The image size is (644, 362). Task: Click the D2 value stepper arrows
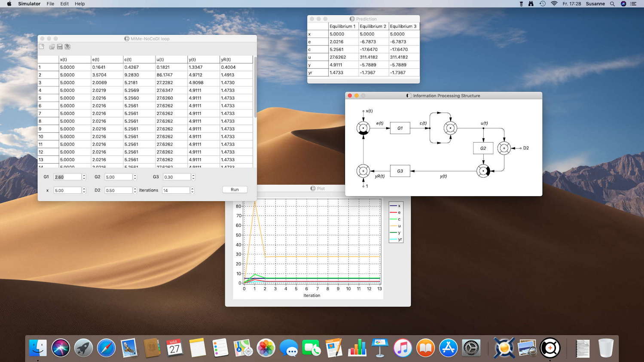(x=135, y=190)
